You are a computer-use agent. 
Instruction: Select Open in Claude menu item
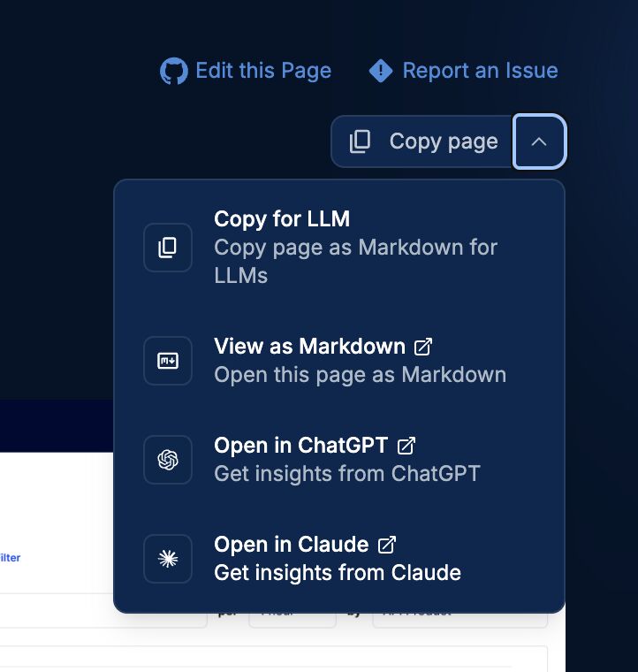tap(339, 559)
